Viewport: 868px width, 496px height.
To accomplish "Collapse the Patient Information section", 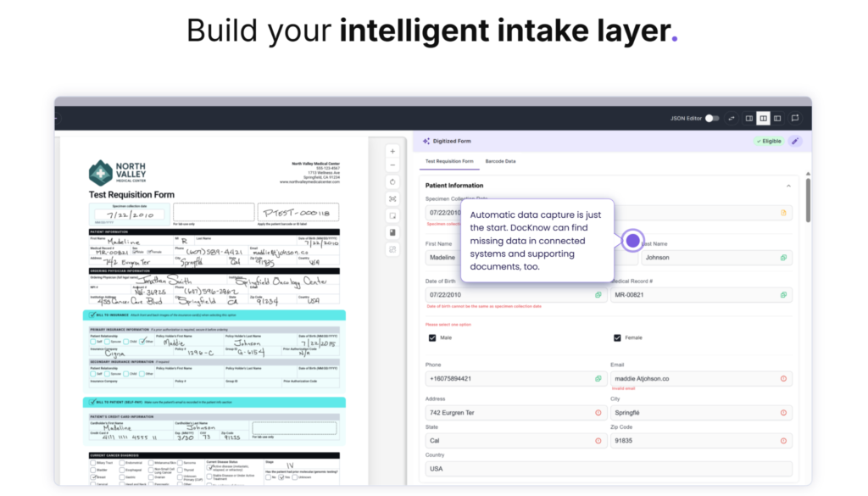I will [x=788, y=186].
